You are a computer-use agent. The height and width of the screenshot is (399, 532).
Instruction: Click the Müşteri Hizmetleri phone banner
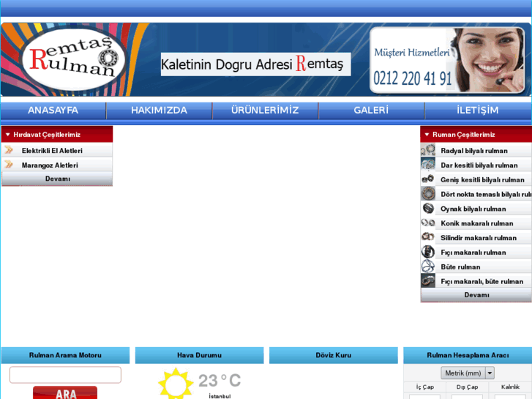447,60
